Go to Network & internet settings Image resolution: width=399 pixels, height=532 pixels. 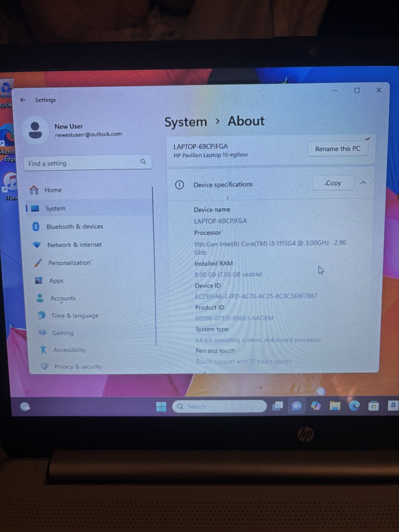[x=68, y=245]
